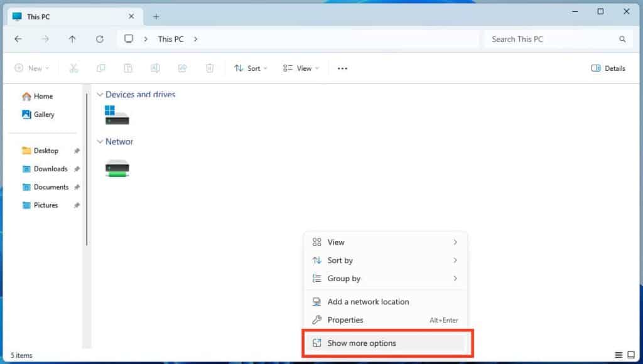Switch to large thumbnails view in status bar
This screenshot has width=643, height=364.
tap(631, 355)
